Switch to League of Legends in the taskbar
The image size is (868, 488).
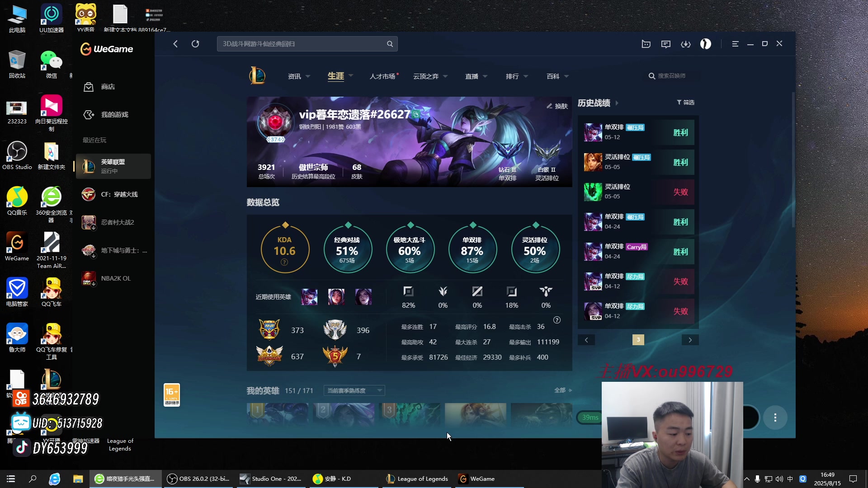pyautogui.click(x=417, y=479)
